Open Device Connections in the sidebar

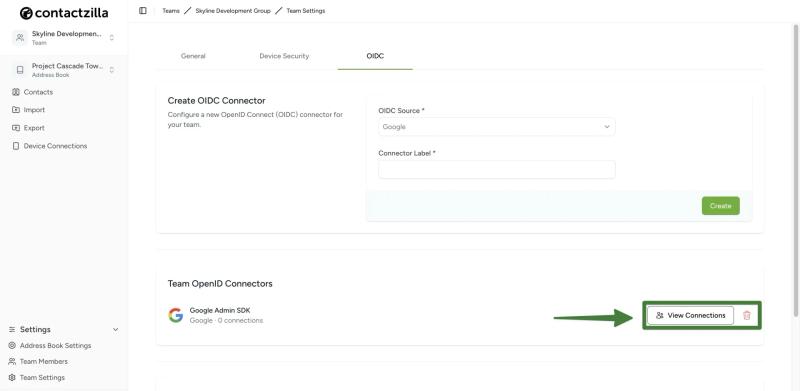55,146
